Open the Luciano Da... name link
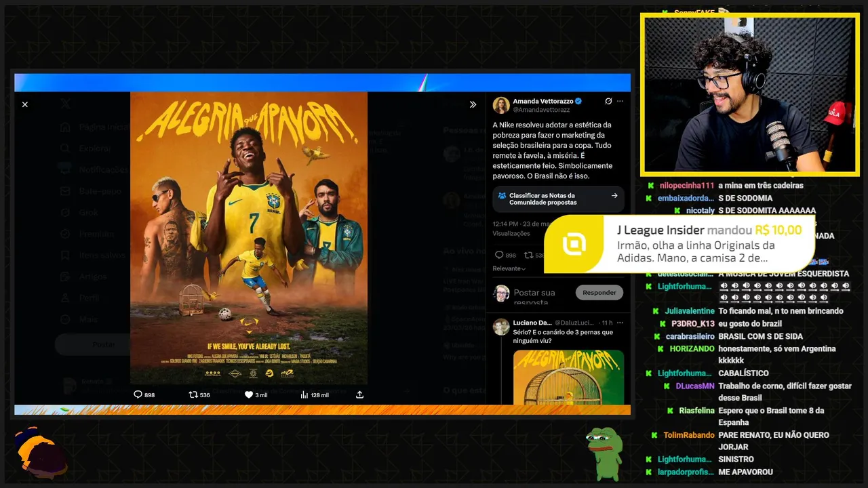This screenshot has height=488, width=868. coord(532,323)
